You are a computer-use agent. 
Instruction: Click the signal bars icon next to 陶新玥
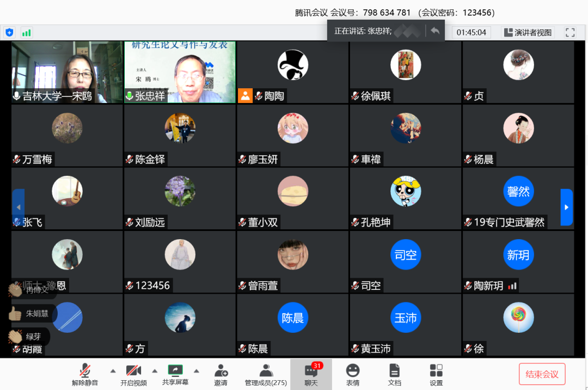tap(512, 286)
